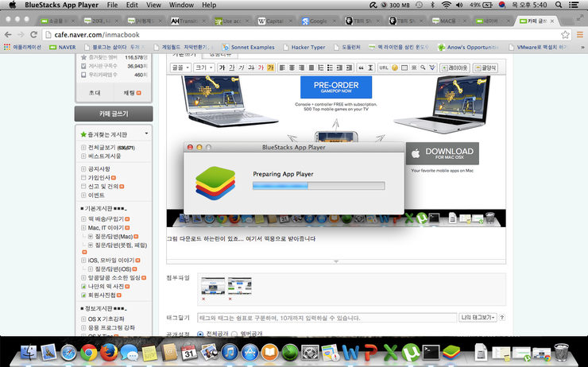This screenshot has width=588, height=367.
Task: Open Spotlight search in menu bar
Action: pos(559,5)
